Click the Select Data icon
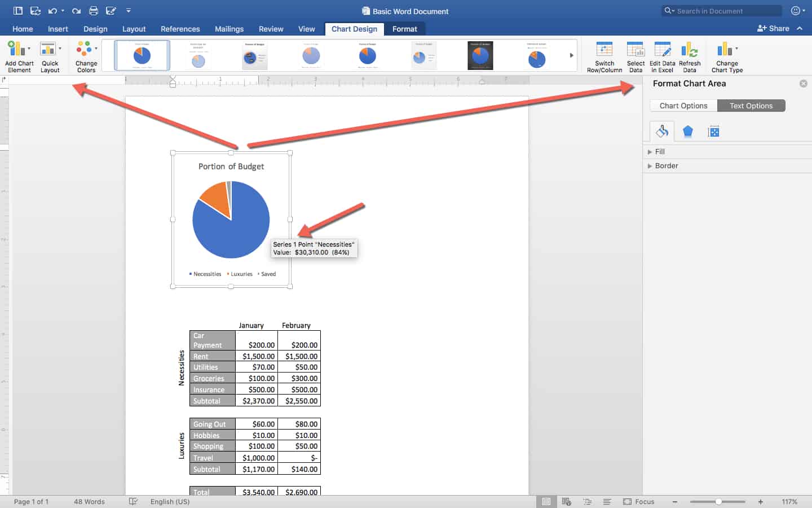This screenshot has width=812, height=508. point(636,55)
